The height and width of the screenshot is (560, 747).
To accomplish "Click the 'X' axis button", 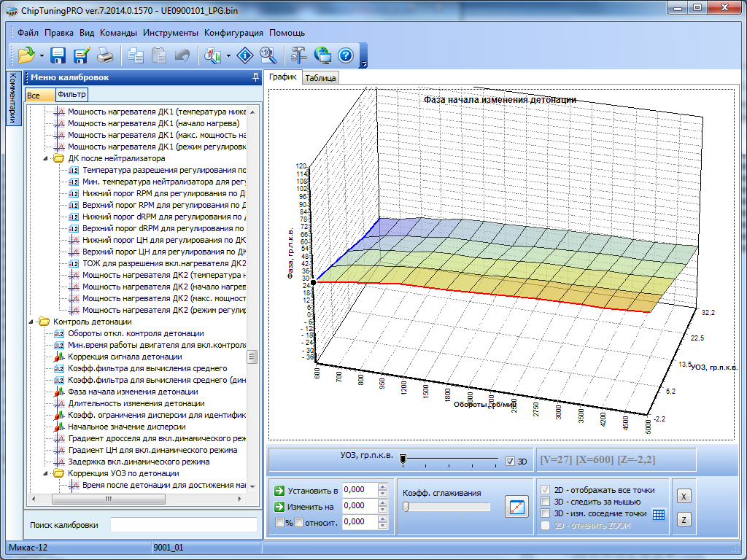I will tap(684, 496).
